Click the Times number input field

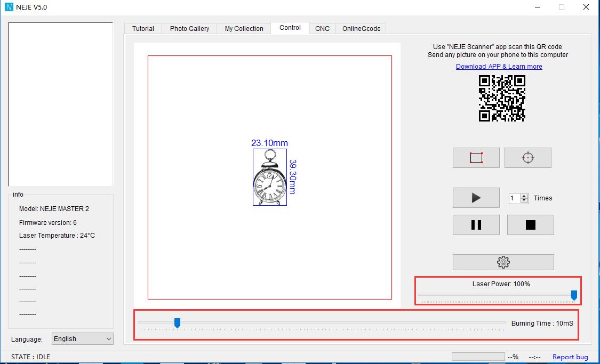point(514,198)
